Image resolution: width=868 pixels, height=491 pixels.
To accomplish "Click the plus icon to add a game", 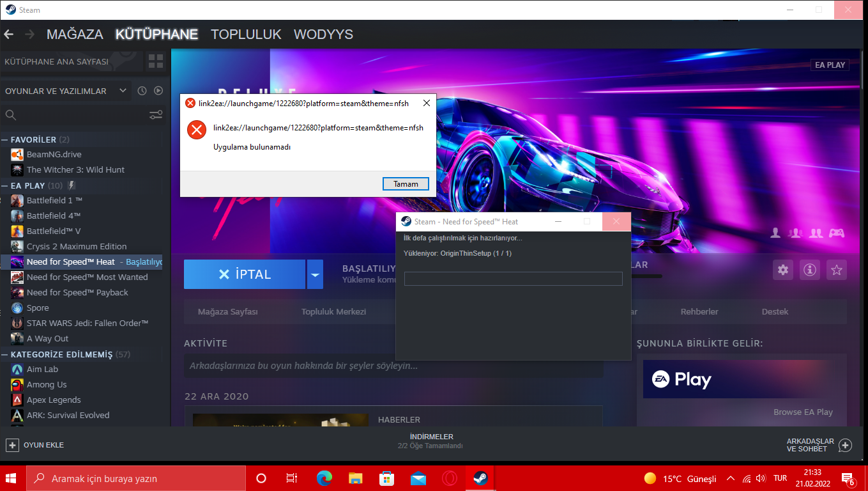I will coord(12,445).
